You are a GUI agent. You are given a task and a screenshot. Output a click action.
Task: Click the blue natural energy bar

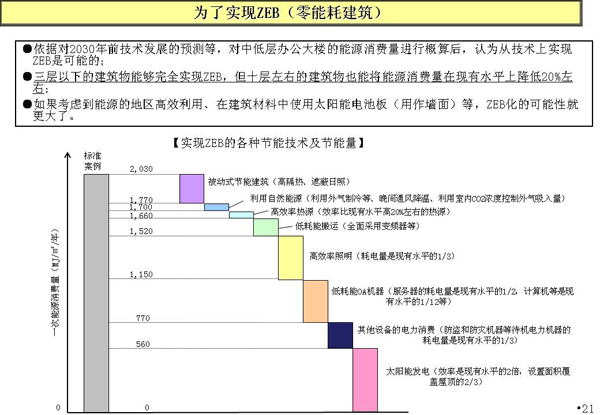coord(217,207)
